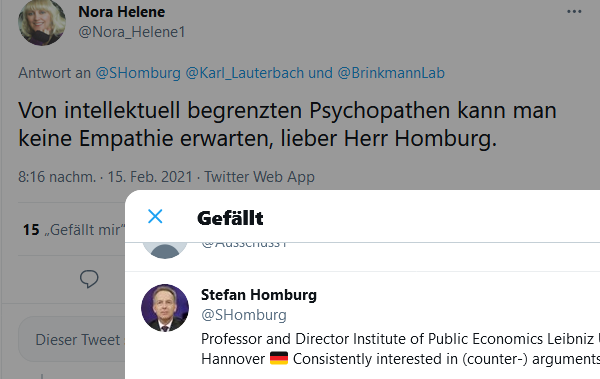The width and height of the screenshot is (600, 379).
Task: Select the Stefan Homburg name in list
Action: (x=259, y=295)
